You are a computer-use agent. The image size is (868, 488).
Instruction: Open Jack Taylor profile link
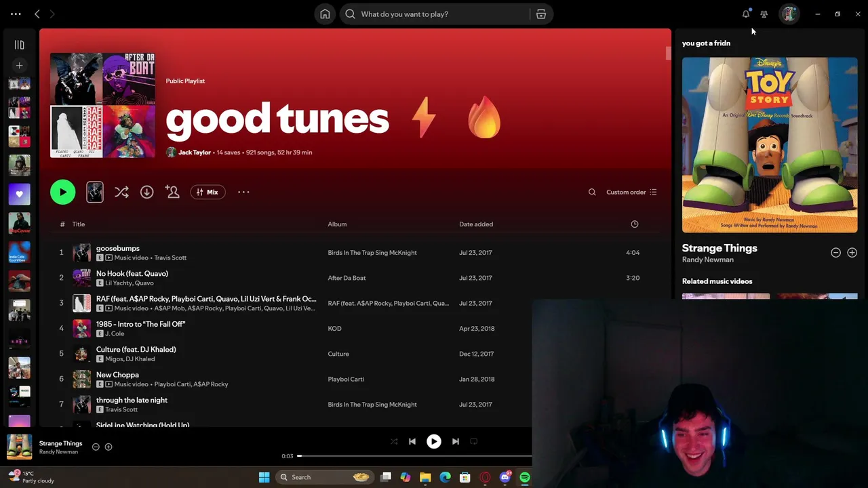(195, 152)
